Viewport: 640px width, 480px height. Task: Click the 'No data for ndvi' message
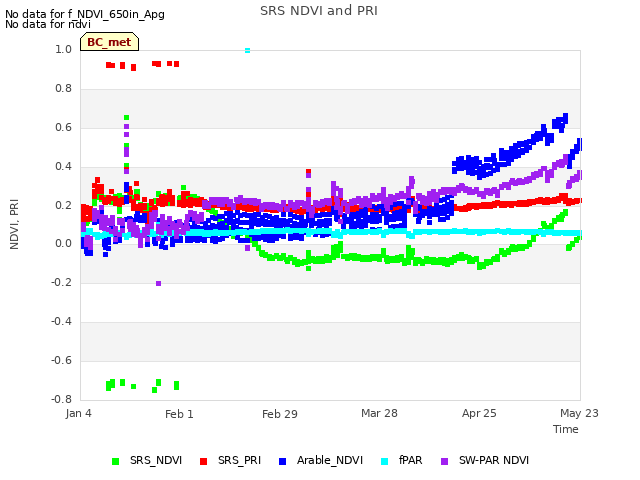(48, 24)
